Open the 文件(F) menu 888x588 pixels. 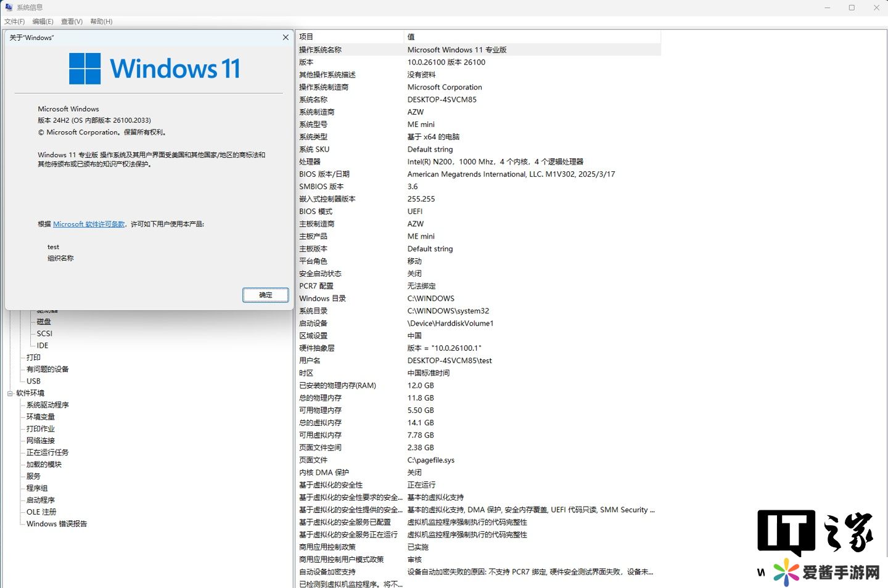point(15,22)
